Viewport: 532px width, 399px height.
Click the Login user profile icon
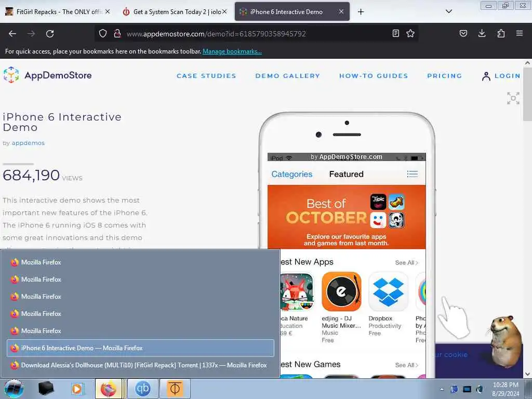click(486, 76)
